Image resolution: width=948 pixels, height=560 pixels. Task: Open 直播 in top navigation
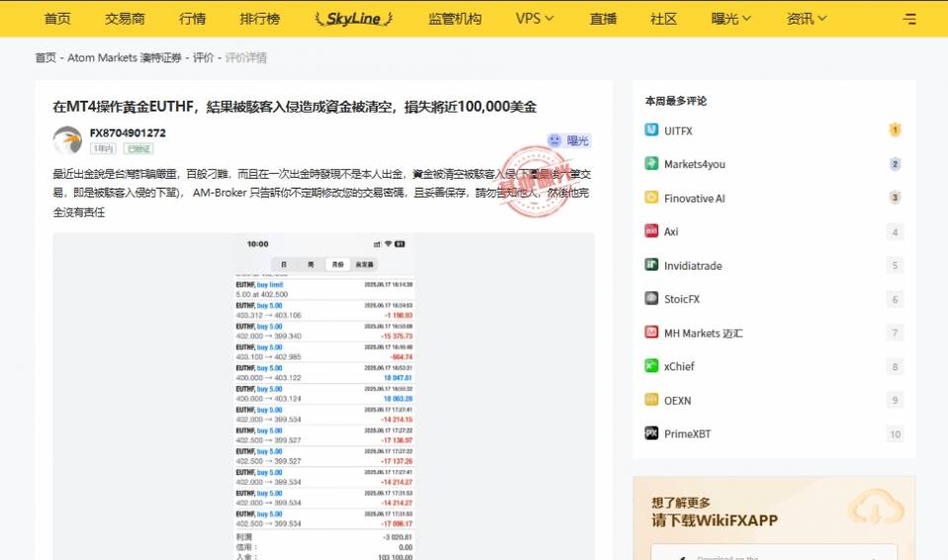point(603,19)
